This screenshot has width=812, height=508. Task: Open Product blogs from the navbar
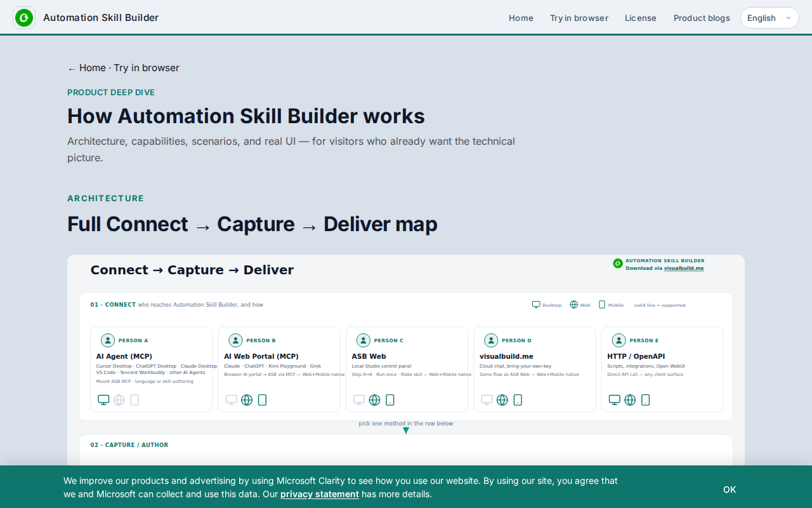tap(702, 18)
